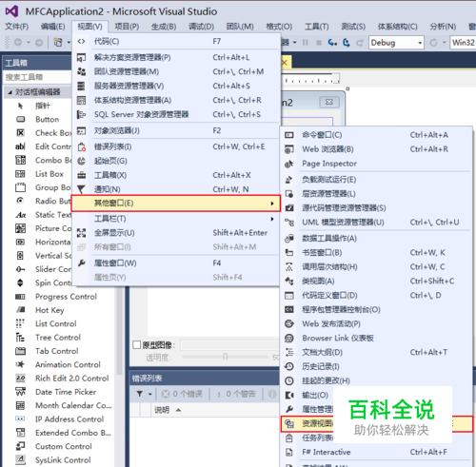Screen dimensions: 476x467
Task: Click the 书签窗口 icon
Action: [289, 253]
